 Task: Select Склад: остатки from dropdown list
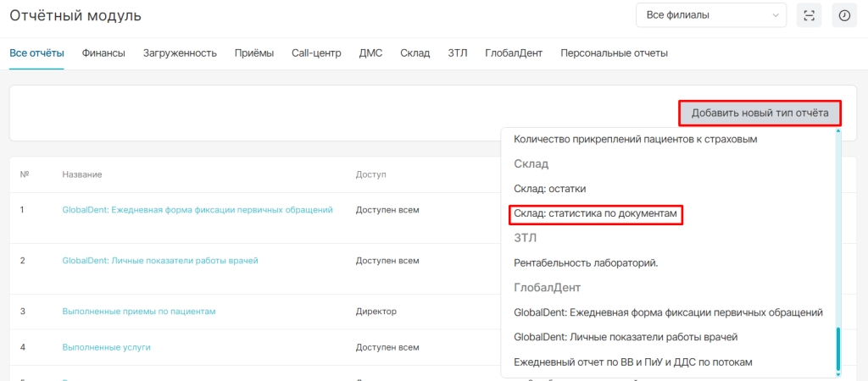click(549, 189)
